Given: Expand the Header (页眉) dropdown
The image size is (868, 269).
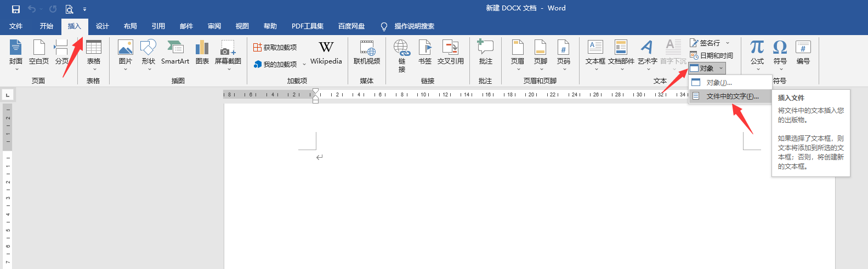Looking at the screenshot, I should pyautogui.click(x=518, y=68).
